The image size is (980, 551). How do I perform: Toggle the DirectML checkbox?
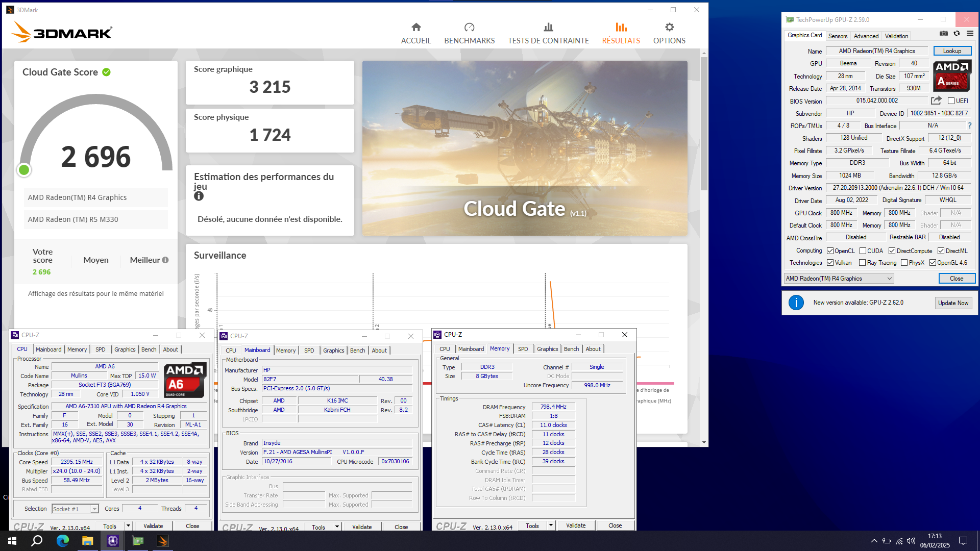tap(941, 251)
